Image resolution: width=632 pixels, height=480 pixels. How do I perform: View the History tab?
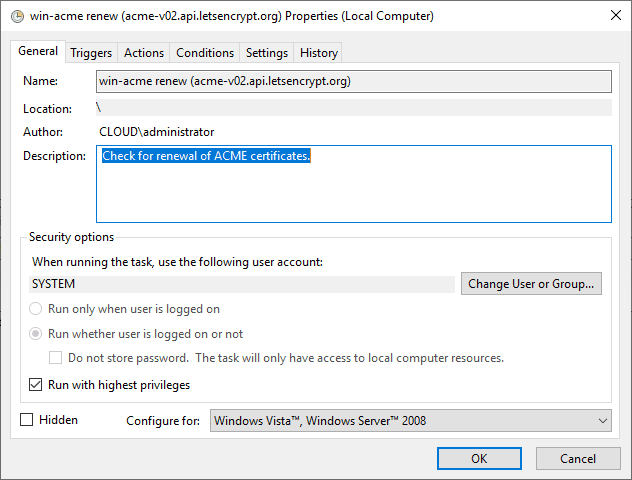pyautogui.click(x=319, y=53)
